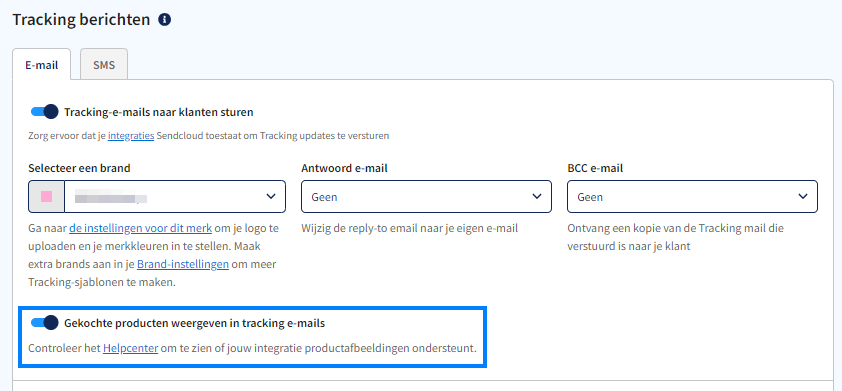Select the E-mail tab

pyautogui.click(x=41, y=65)
